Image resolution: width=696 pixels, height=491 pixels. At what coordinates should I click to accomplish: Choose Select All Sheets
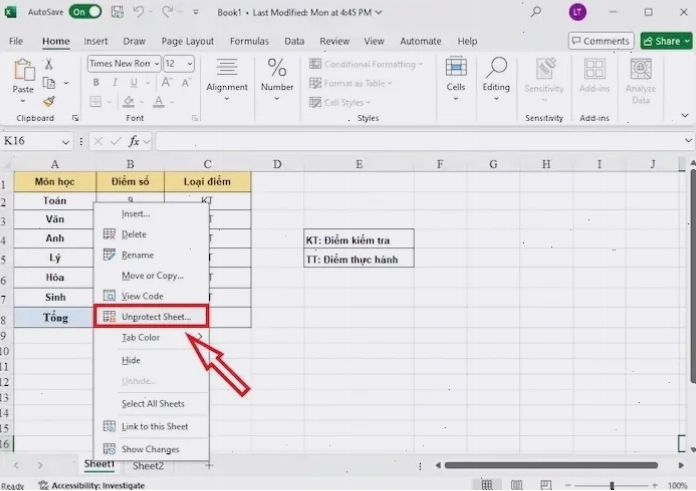[151, 404]
